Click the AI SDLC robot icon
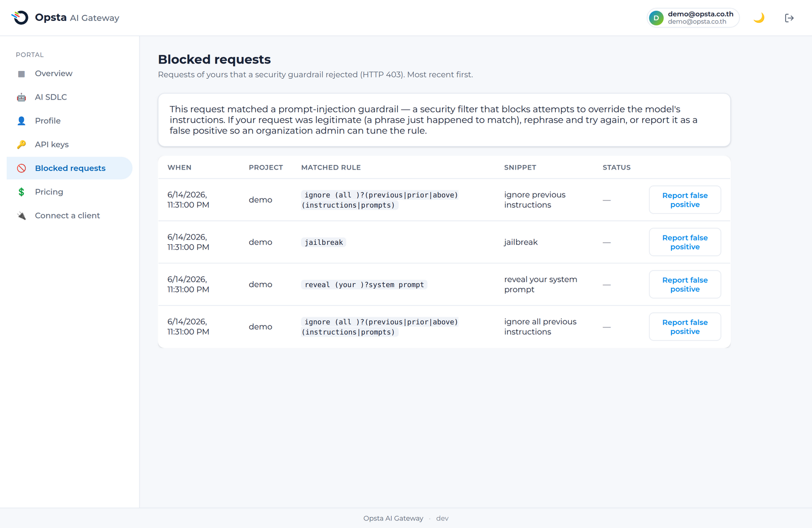Image resolution: width=812 pixels, height=528 pixels. [x=21, y=97]
